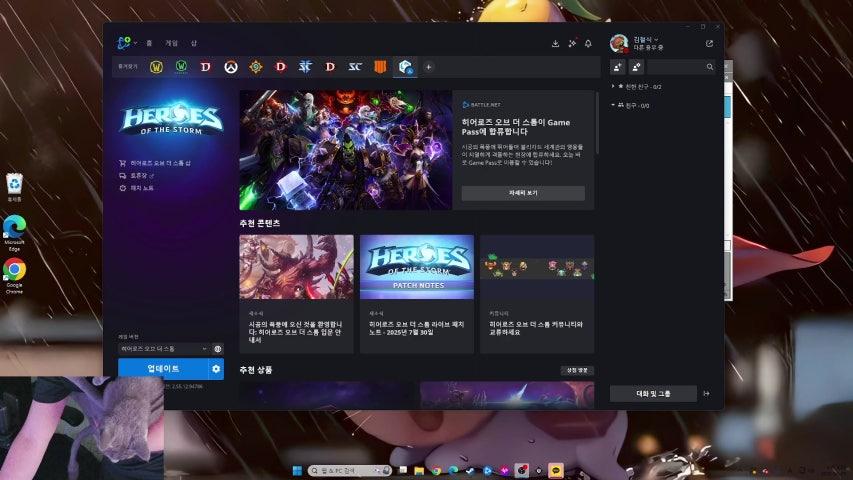Viewport: 853px width, 480px height.
Task: Click the taskbar search box
Action: [350, 470]
